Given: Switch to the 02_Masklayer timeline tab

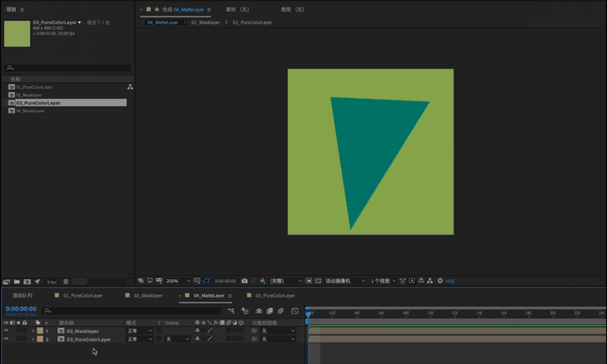Looking at the screenshot, I should coord(148,296).
